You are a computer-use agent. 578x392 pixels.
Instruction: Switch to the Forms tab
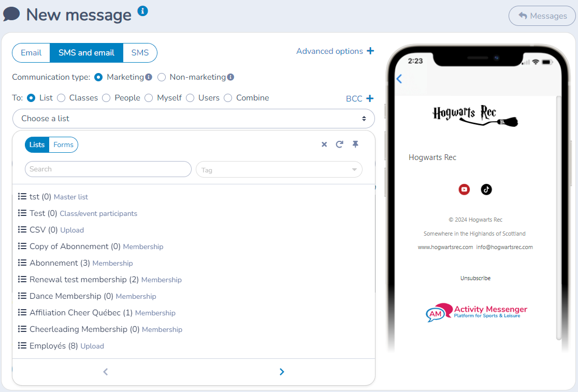[63, 145]
